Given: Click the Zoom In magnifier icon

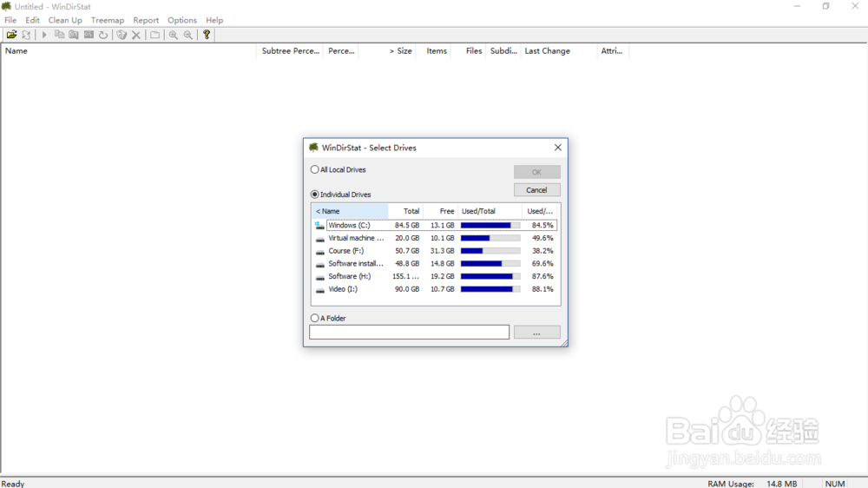Looking at the screenshot, I should pos(174,35).
